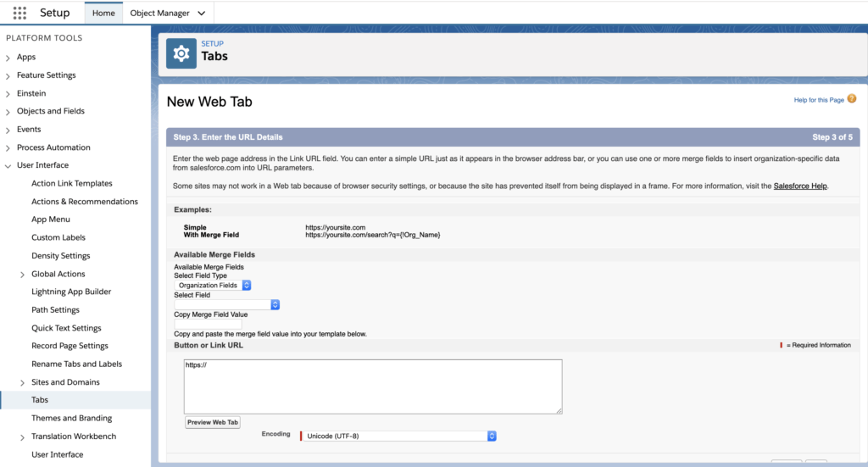Open the App Launcher grid icon
This screenshot has width=868, height=467.
point(19,13)
